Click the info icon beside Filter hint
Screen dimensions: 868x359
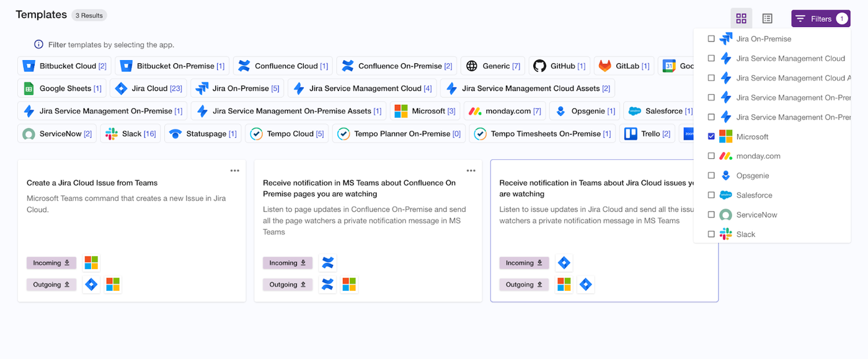(x=38, y=45)
